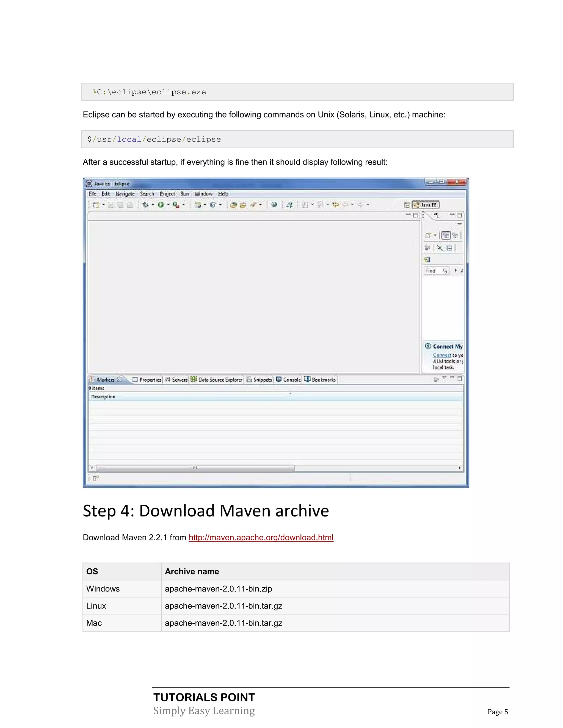Open the Run button dropdown arrow
Viewport: 563px width, 728px height.
pos(168,205)
